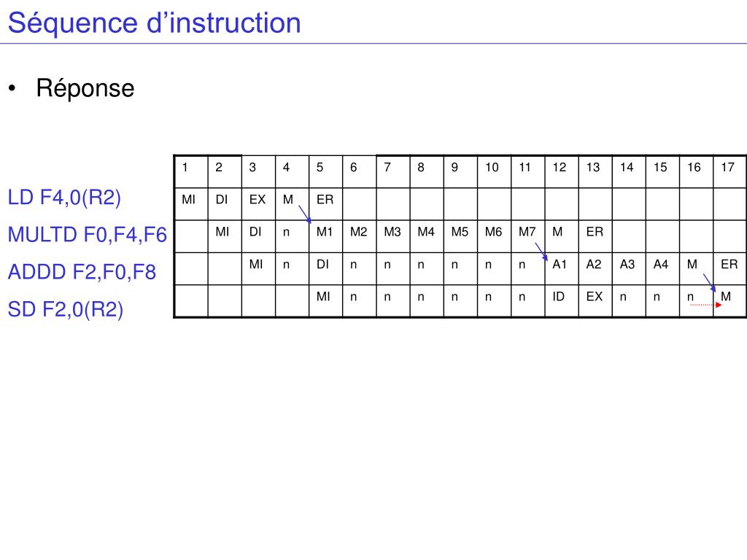Click the A3 cell in the ADDD row

coord(629,268)
